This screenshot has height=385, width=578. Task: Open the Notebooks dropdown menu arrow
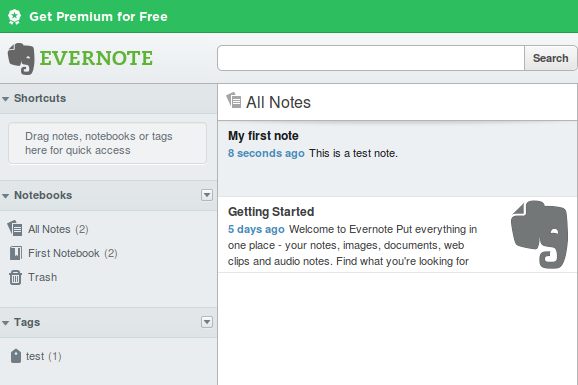(x=207, y=195)
